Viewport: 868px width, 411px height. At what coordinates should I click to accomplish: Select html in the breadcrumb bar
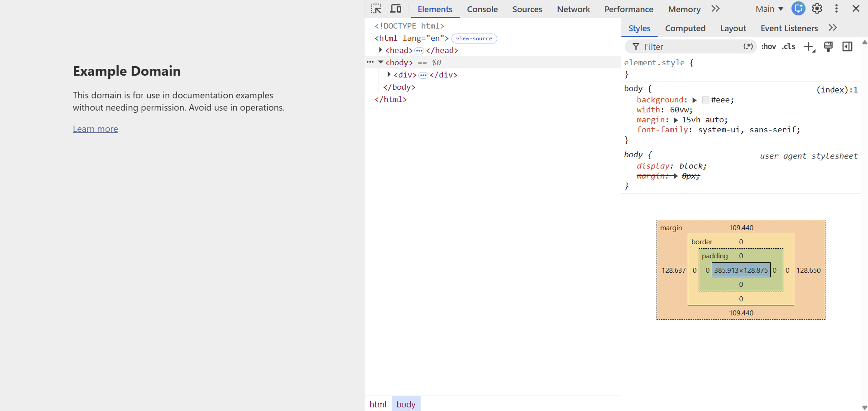[378, 404]
